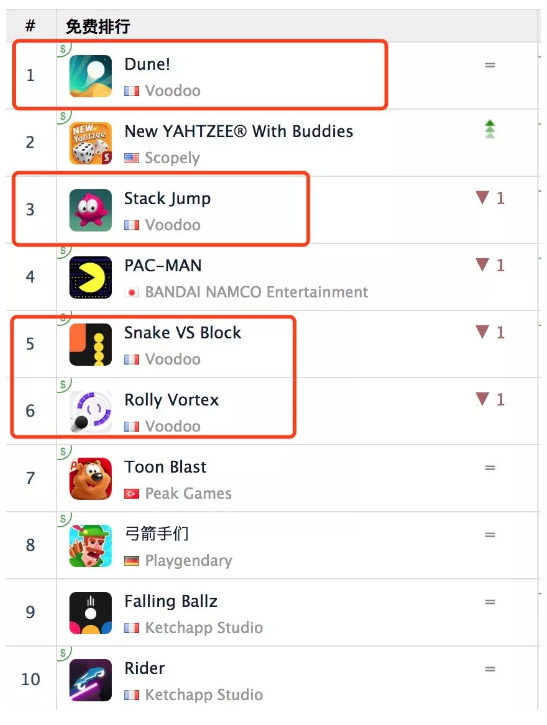This screenshot has height=725, width=547.
Task: Open the PAC-MAN app icon
Action: tap(91, 277)
